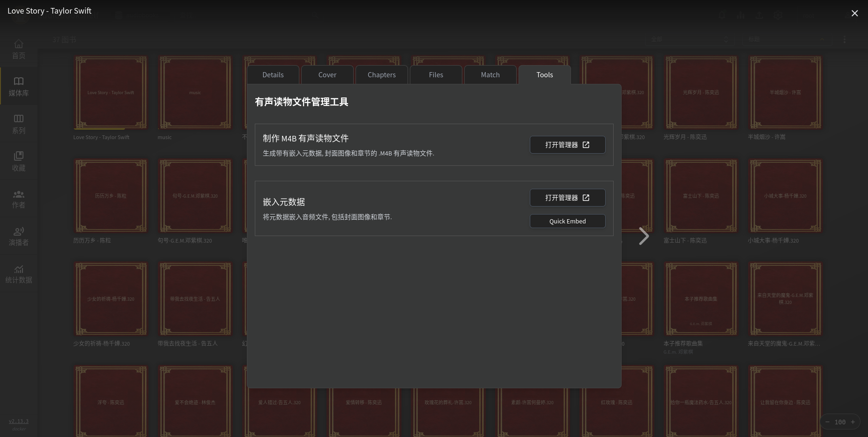Click the 光辉岁月 - 陈奕迅 cover

(701, 92)
